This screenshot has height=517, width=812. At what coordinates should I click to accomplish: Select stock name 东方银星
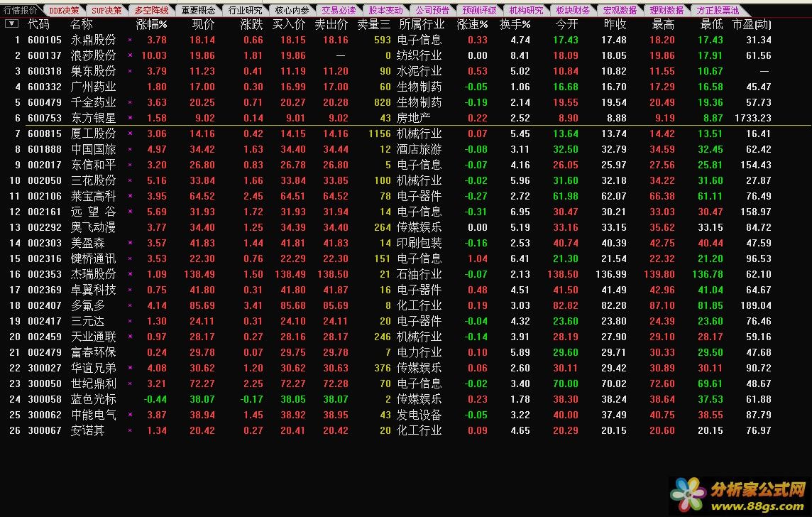pos(93,118)
